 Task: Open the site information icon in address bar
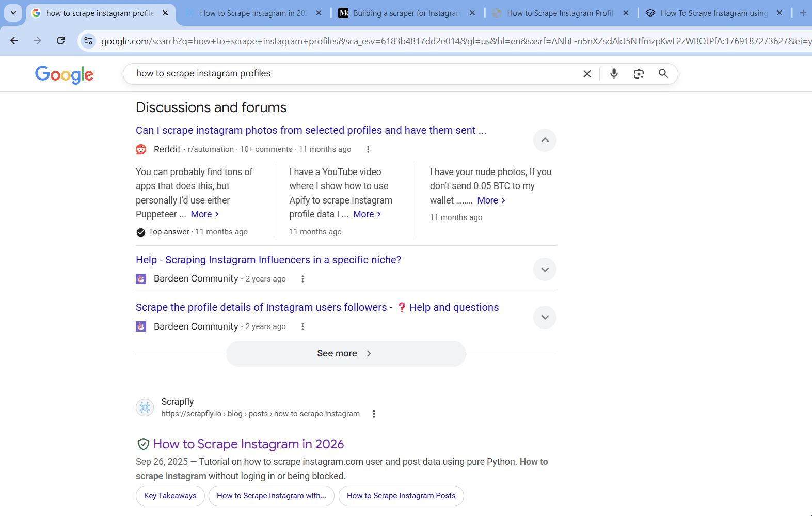(88, 41)
